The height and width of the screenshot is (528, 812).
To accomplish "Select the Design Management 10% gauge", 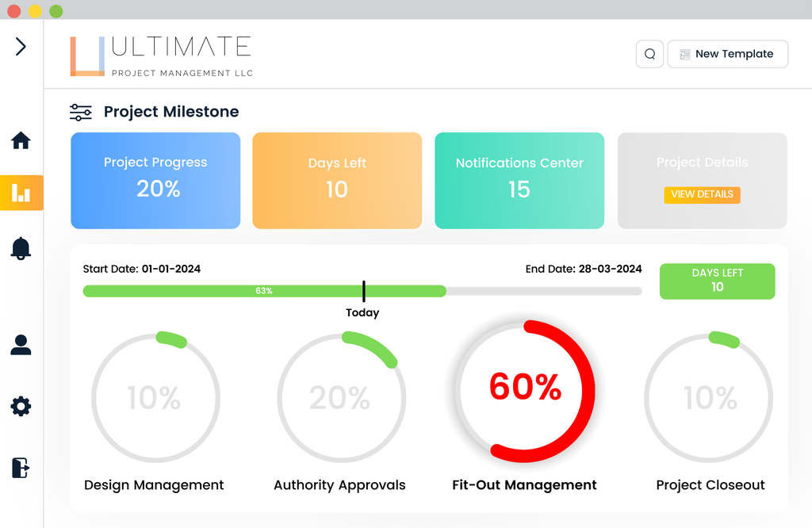I will point(155,398).
